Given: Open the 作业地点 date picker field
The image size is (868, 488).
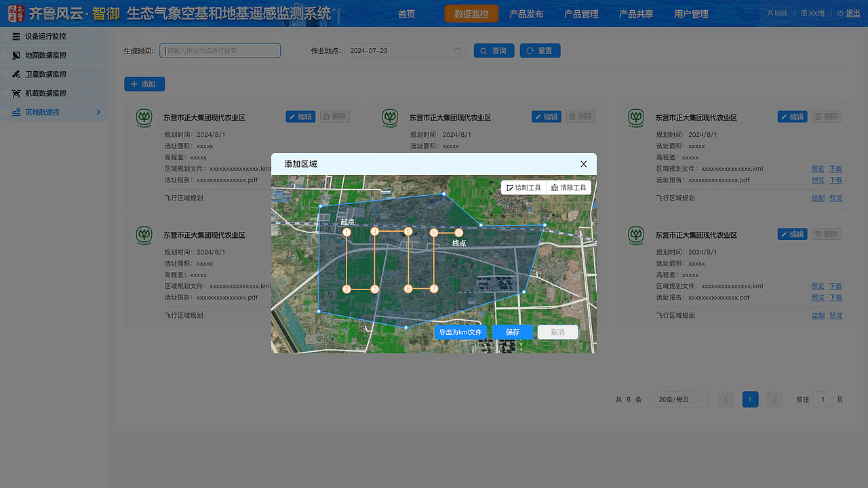Looking at the screenshot, I should pos(406,51).
